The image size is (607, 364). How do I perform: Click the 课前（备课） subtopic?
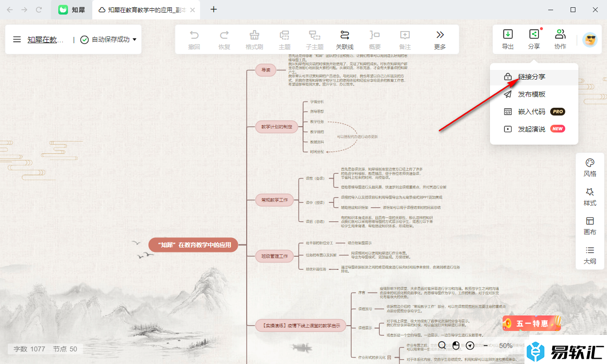315,178
